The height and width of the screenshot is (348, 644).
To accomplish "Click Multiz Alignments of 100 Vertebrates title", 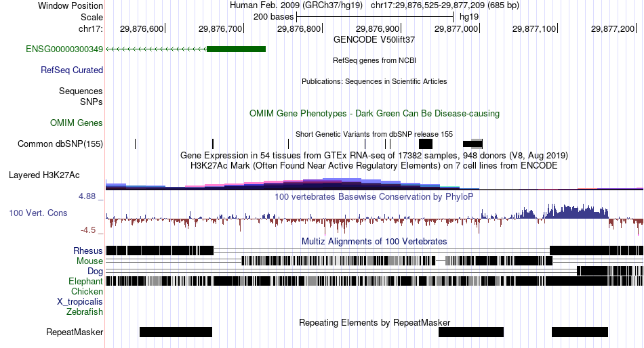I will [x=374, y=241].
